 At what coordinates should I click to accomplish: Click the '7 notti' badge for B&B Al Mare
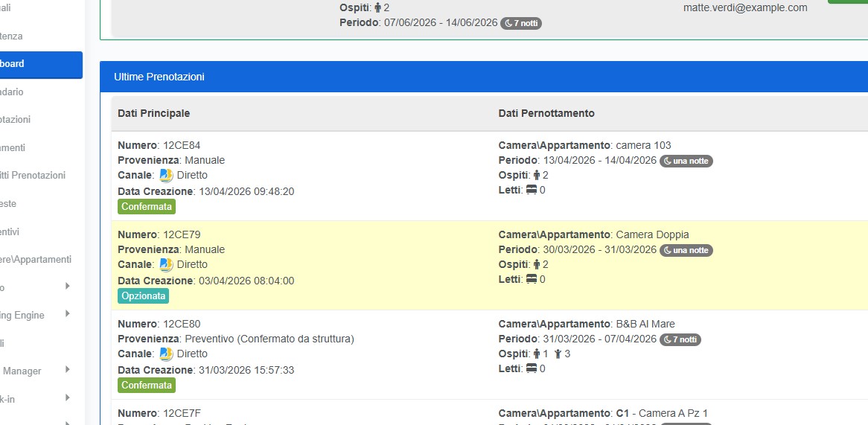(680, 339)
